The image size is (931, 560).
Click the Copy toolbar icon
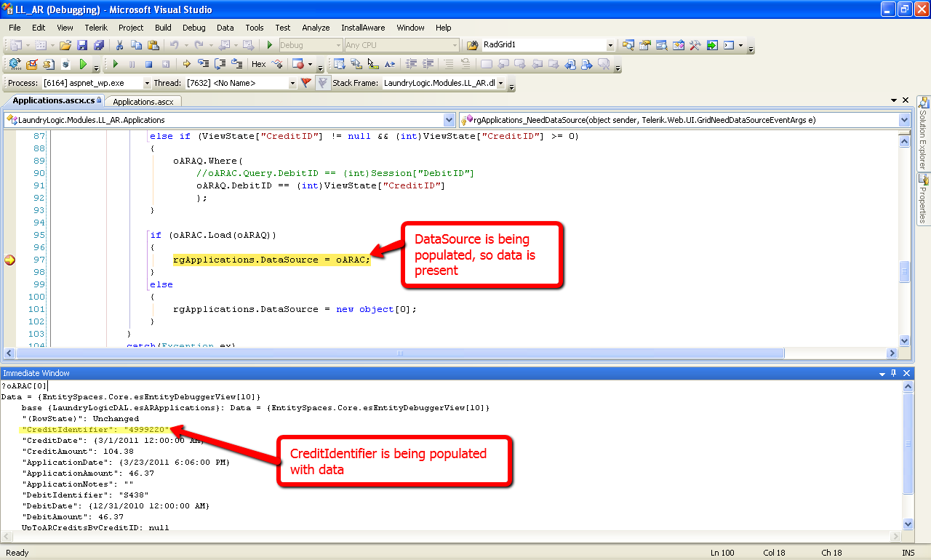pos(136,45)
